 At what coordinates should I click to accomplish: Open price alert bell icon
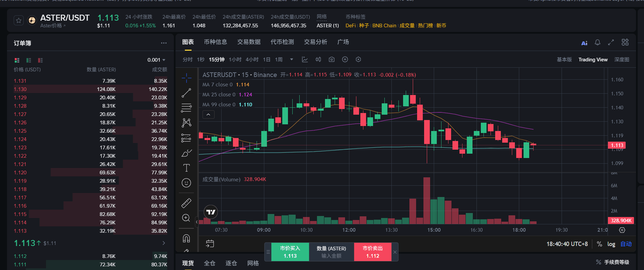598,42
